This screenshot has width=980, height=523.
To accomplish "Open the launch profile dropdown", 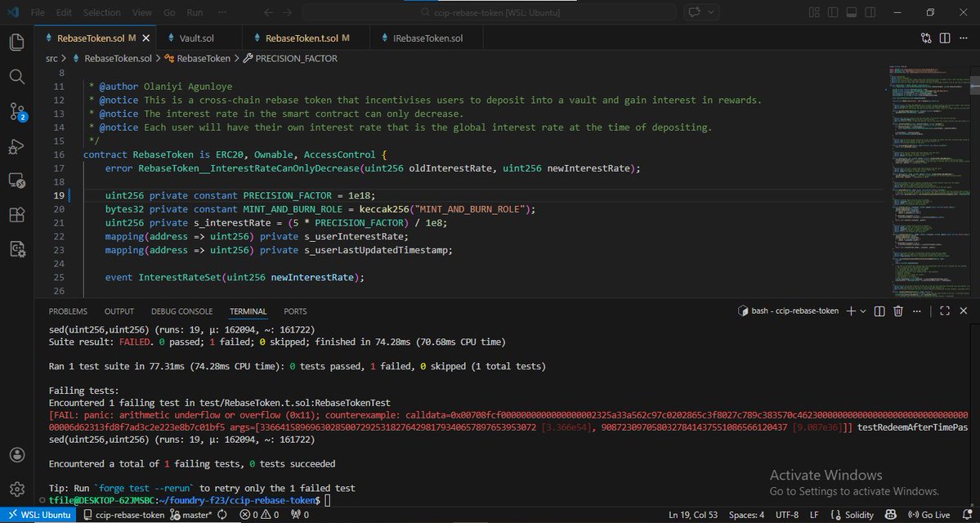I will (863, 311).
